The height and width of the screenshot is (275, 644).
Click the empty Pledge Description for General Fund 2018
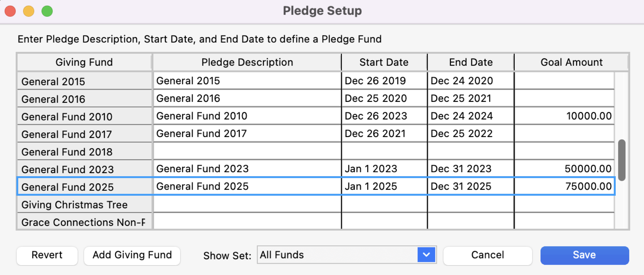coord(247,151)
